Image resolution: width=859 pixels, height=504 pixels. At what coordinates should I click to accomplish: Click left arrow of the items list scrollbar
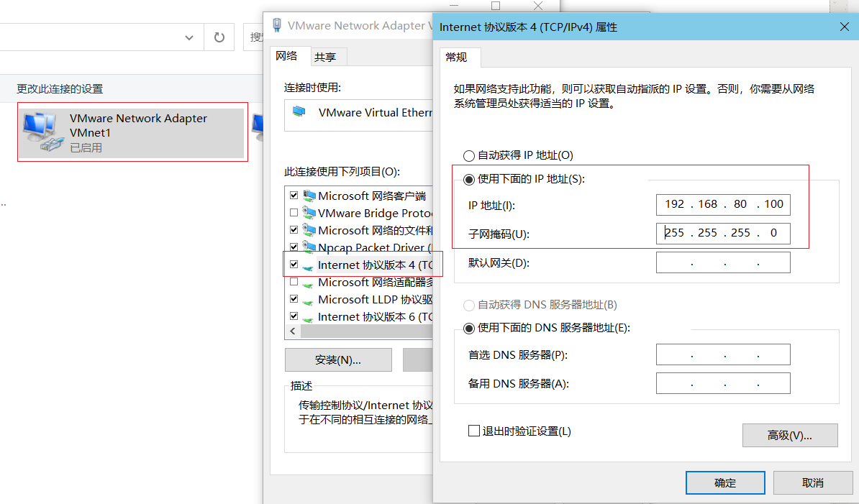pos(293,331)
